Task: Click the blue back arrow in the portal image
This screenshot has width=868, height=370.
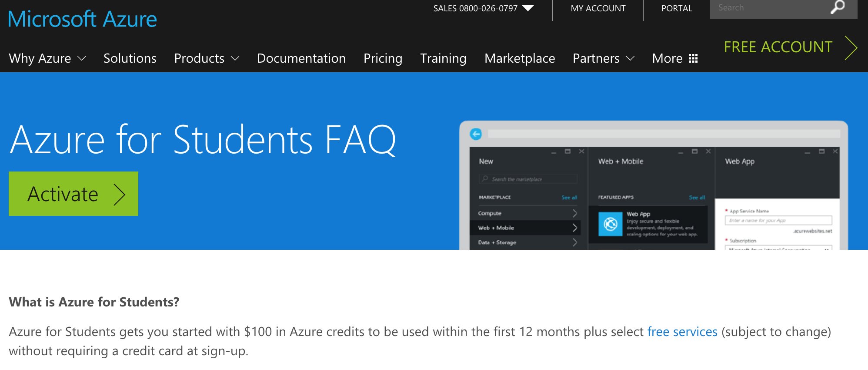Action: (476, 134)
